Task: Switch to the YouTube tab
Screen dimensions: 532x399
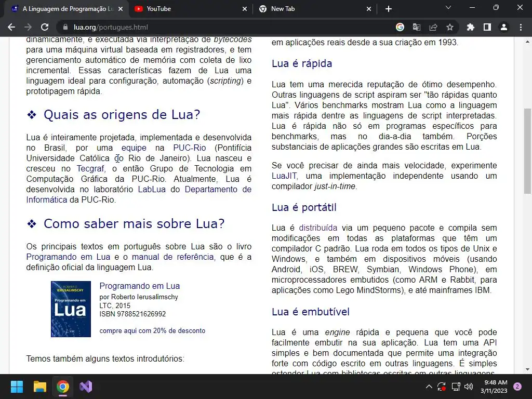Action: (x=191, y=9)
